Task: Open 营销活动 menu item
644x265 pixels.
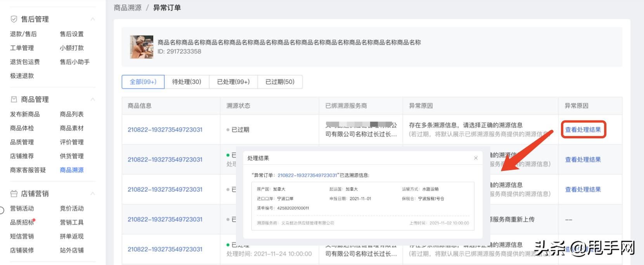Action: pyautogui.click(x=22, y=208)
